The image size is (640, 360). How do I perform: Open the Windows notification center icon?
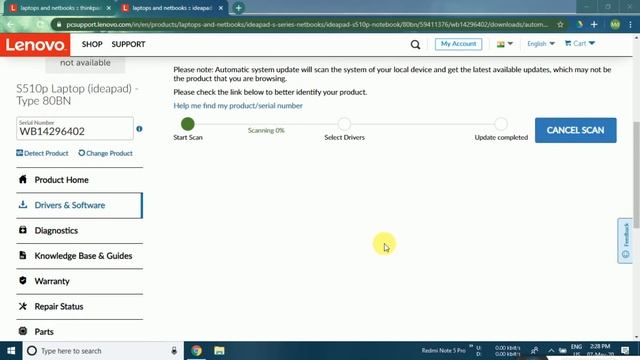625,351
